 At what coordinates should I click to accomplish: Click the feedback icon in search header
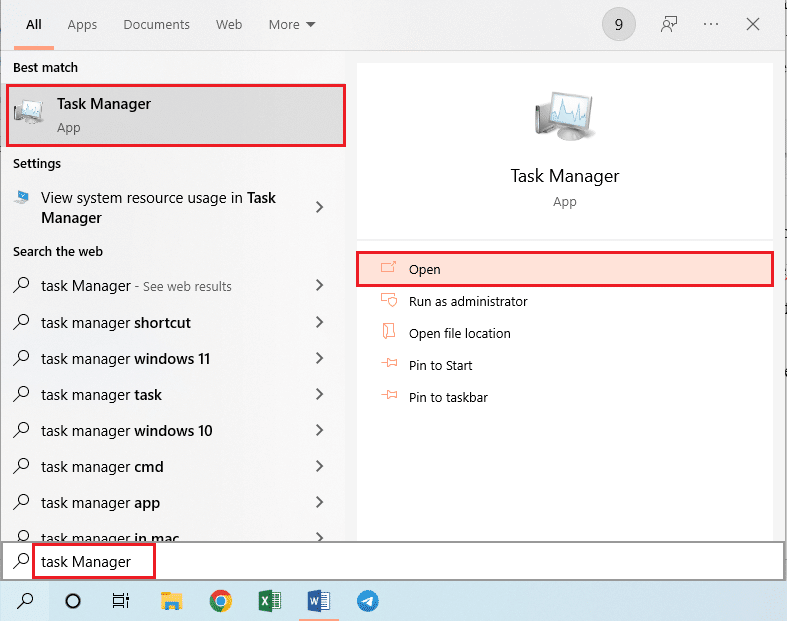669,25
